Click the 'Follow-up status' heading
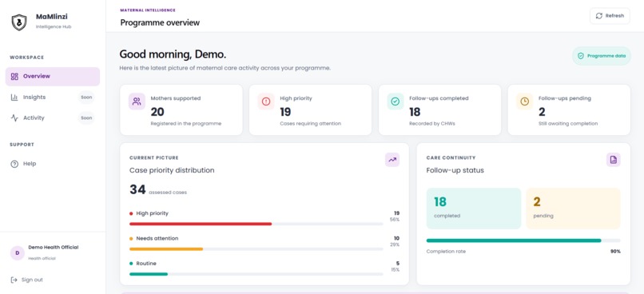 (x=455, y=170)
